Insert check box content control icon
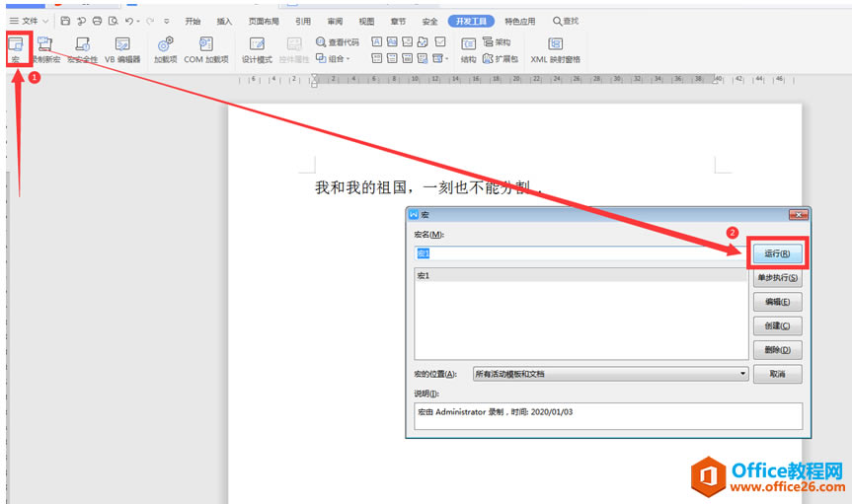Screen dimensions: 852x504 point(440,41)
